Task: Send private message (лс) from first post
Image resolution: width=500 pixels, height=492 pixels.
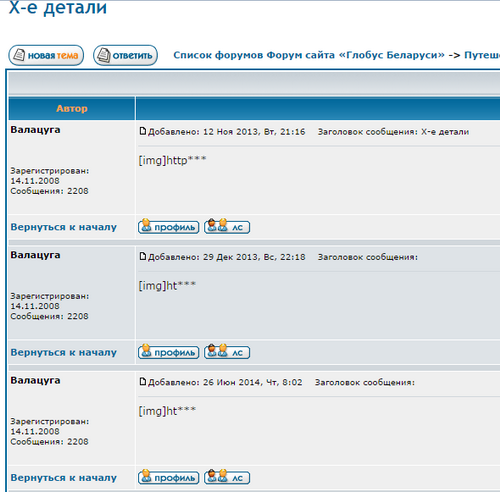Action: tap(227, 227)
